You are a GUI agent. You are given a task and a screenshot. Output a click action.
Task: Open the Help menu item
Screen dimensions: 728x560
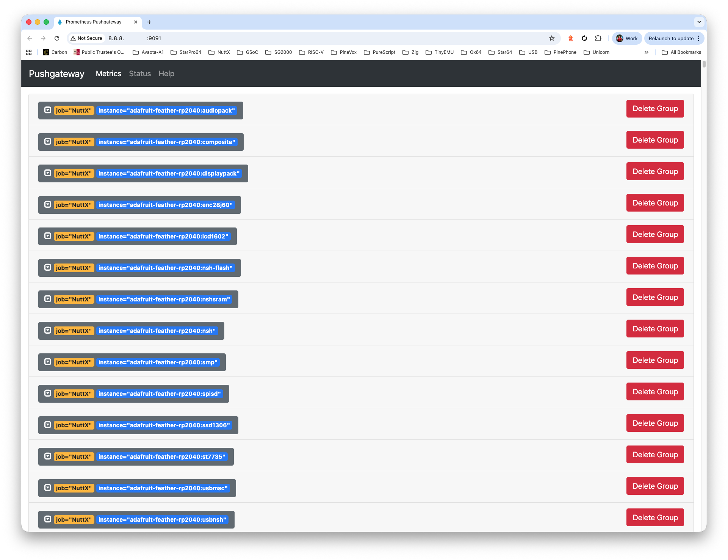[167, 74]
